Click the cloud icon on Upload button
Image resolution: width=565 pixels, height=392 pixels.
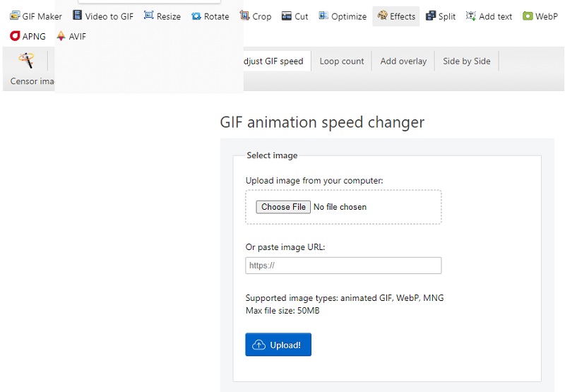coord(258,345)
